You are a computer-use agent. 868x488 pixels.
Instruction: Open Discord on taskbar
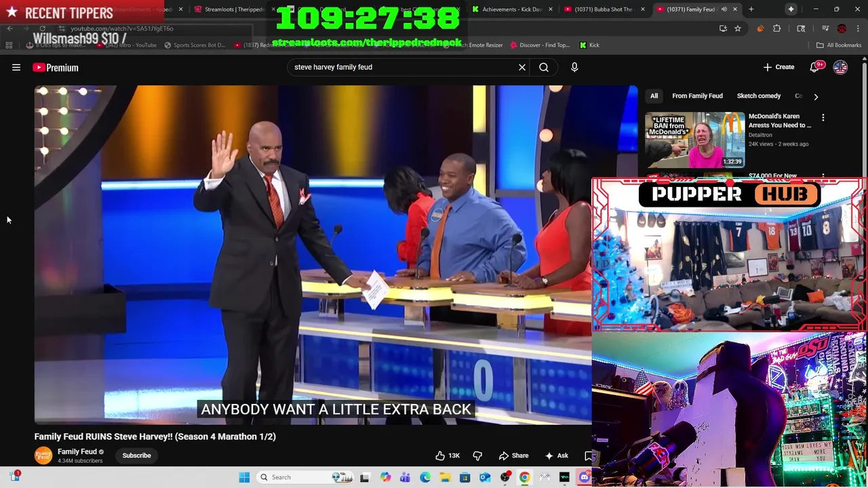(585, 477)
